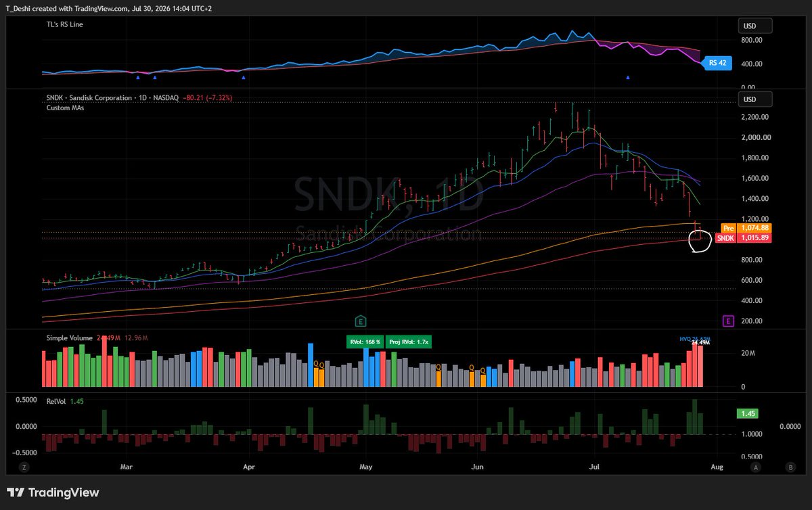This screenshot has height=510, width=812.
Task: Open the TradingView logo link
Action: (53, 492)
